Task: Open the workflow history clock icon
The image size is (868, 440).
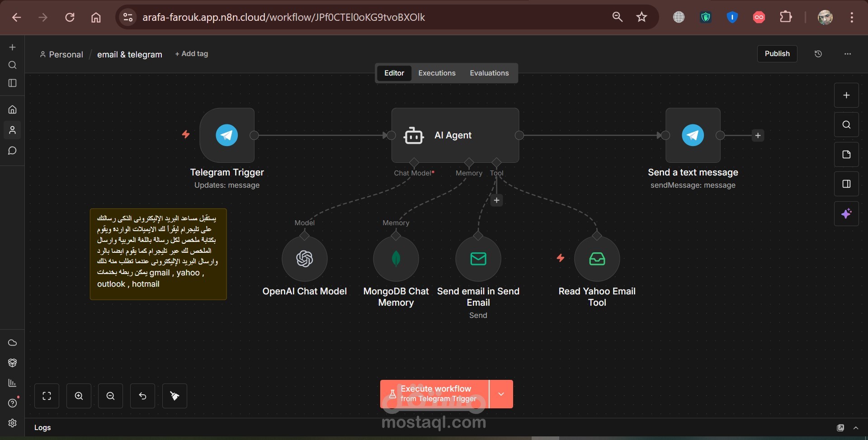Action: click(x=818, y=54)
